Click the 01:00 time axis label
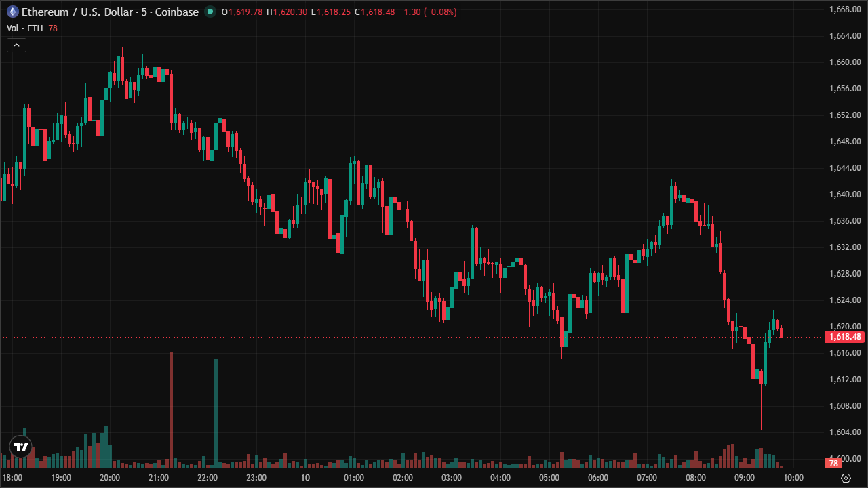The width and height of the screenshot is (868, 488). 354,477
